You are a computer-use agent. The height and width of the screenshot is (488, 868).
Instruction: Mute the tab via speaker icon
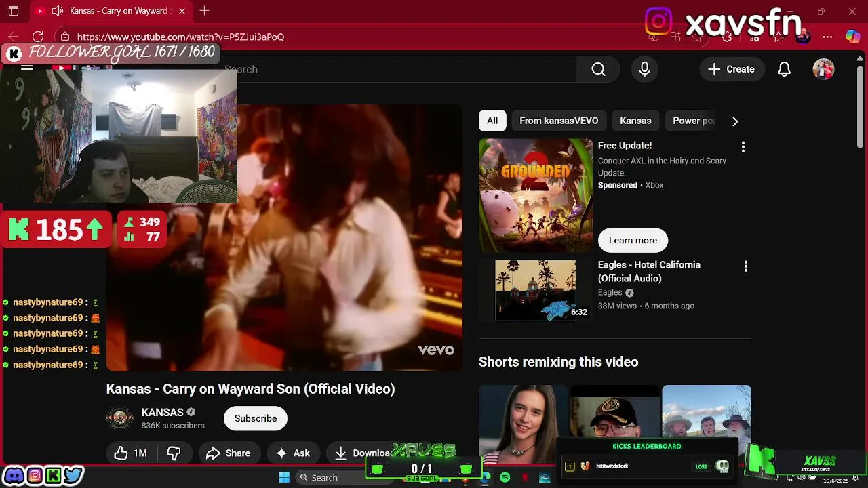58,11
